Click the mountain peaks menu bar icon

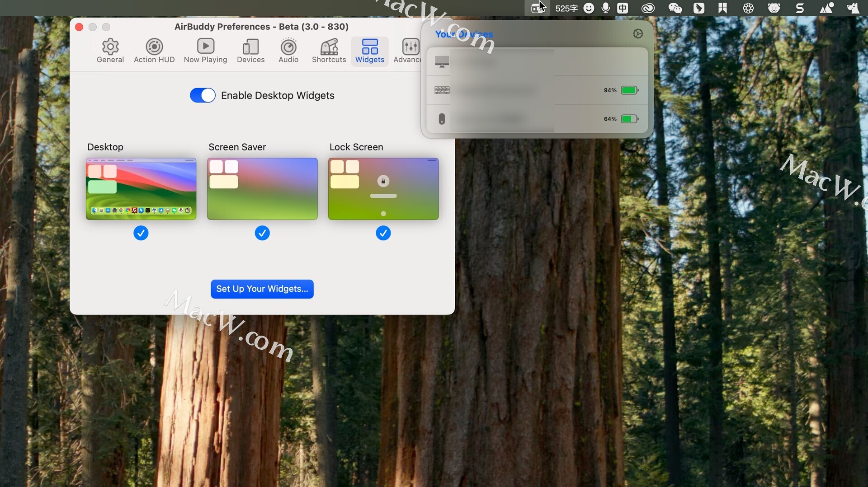pyautogui.click(x=826, y=8)
